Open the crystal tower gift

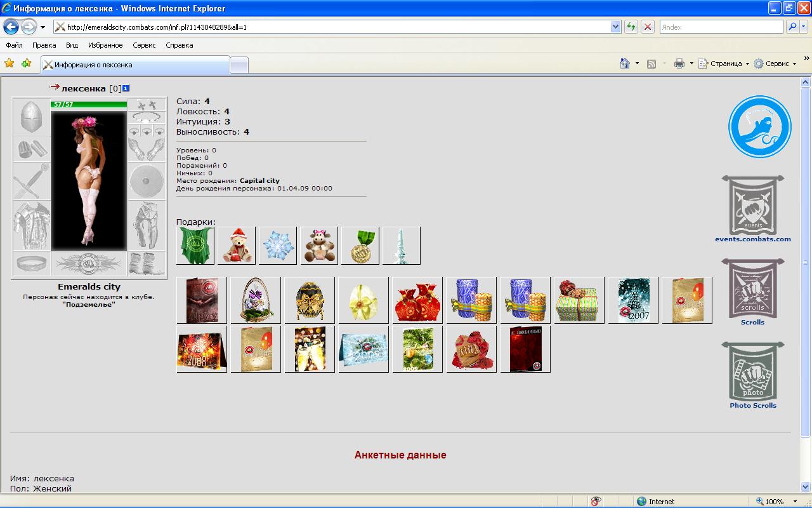click(x=402, y=245)
